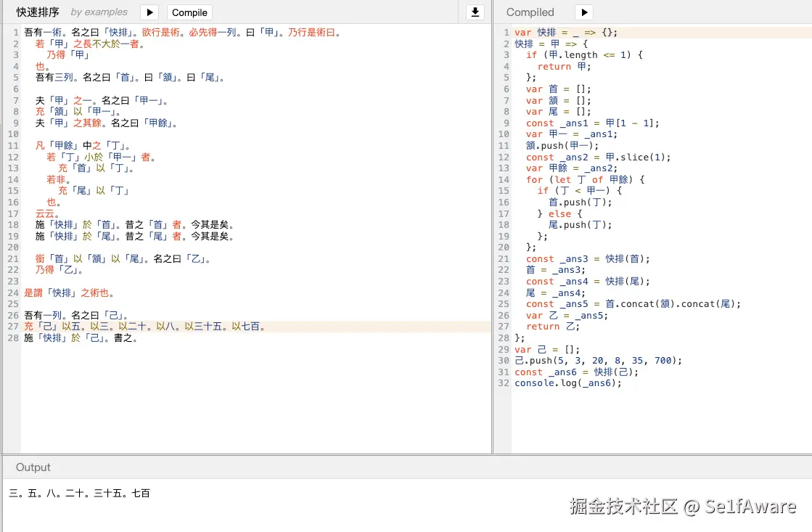Click compiled line 'const _ans6 = 快排(己);'
Viewport: 812px width, 532px height.
click(x=576, y=372)
